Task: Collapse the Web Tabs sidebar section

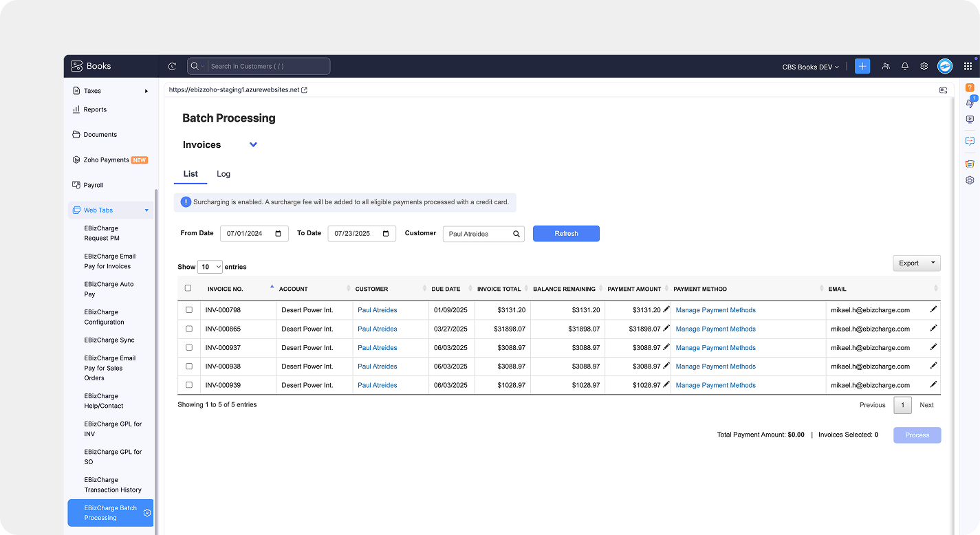Action: (146, 210)
